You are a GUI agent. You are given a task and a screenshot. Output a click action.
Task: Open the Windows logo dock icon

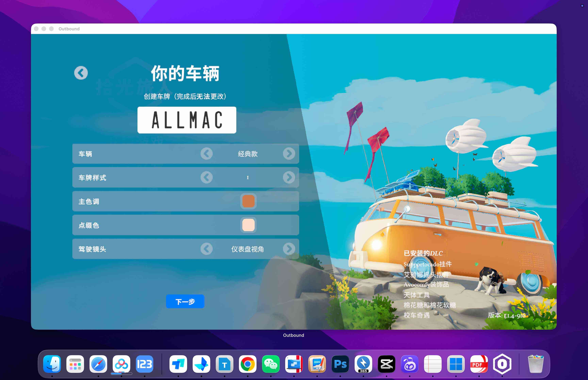[x=456, y=364]
